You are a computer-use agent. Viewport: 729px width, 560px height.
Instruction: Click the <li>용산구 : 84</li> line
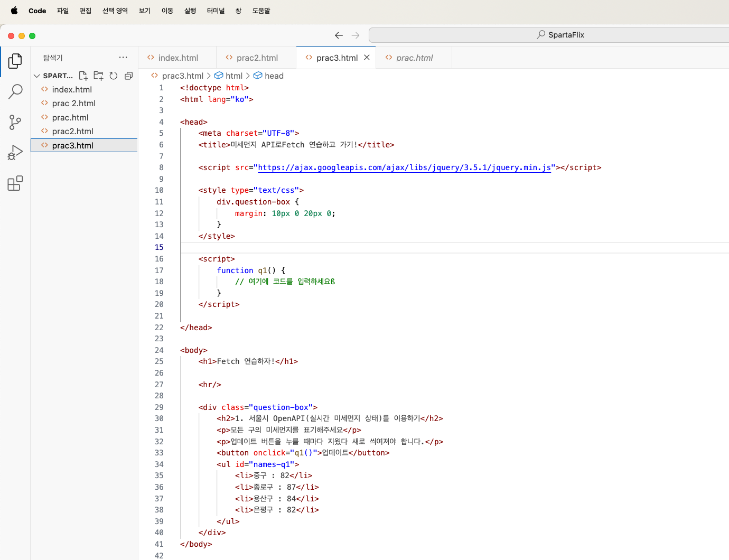(277, 499)
